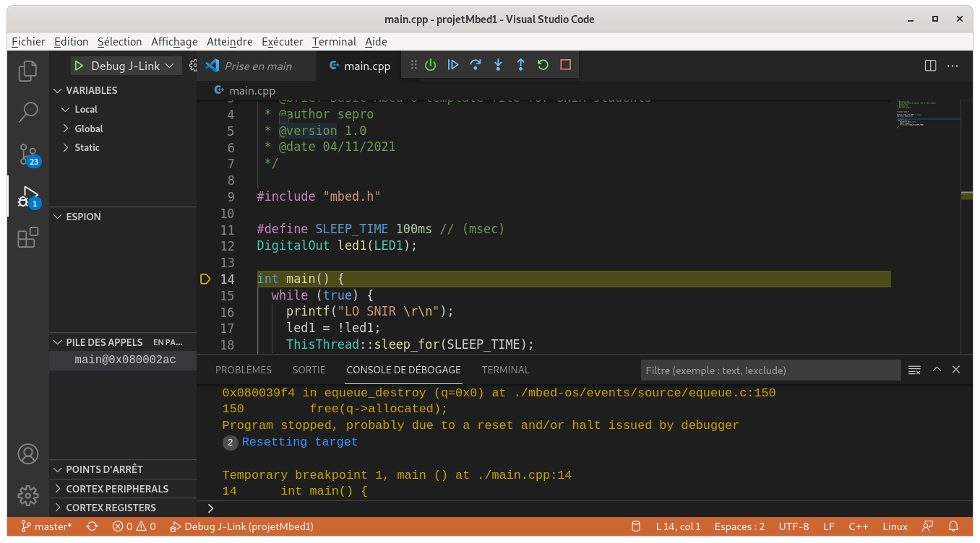This screenshot has height=543, width=980.
Task: Open editor more actions ellipsis
Action: (x=953, y=66)
